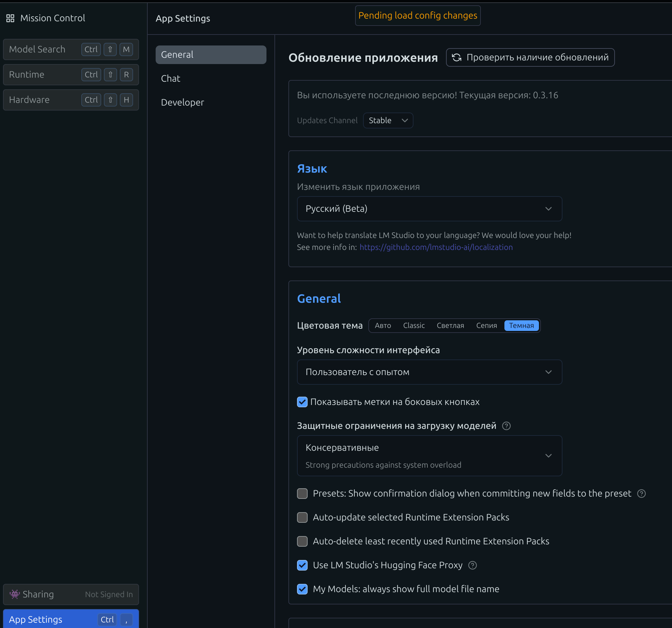Click the Pending load config changes button
This screenshot has width=672, height=628.
pos(417,16)
